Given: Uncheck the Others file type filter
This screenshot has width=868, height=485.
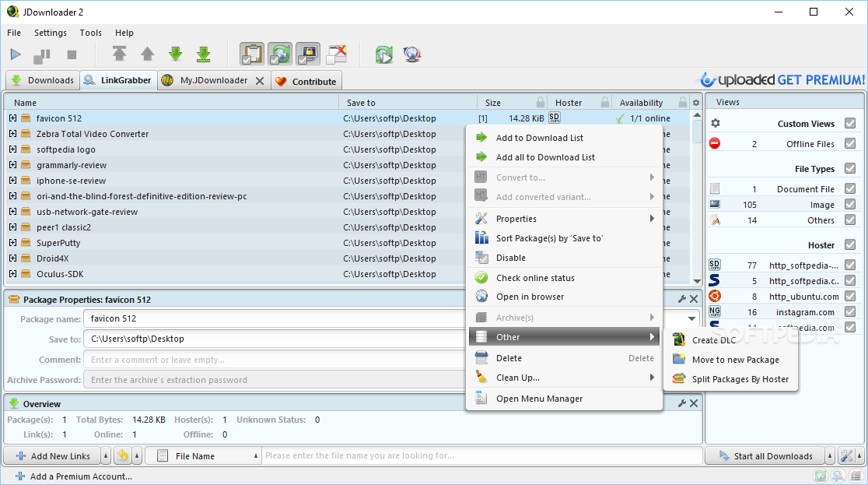Looking at the screenshot, I should (850, 220).
